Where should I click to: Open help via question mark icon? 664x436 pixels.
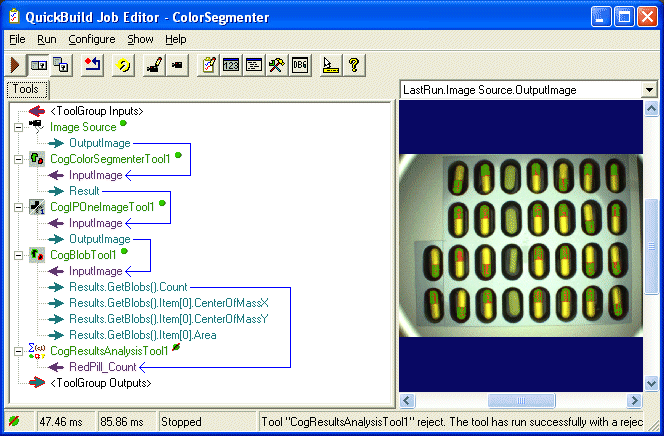pos(354,65)
